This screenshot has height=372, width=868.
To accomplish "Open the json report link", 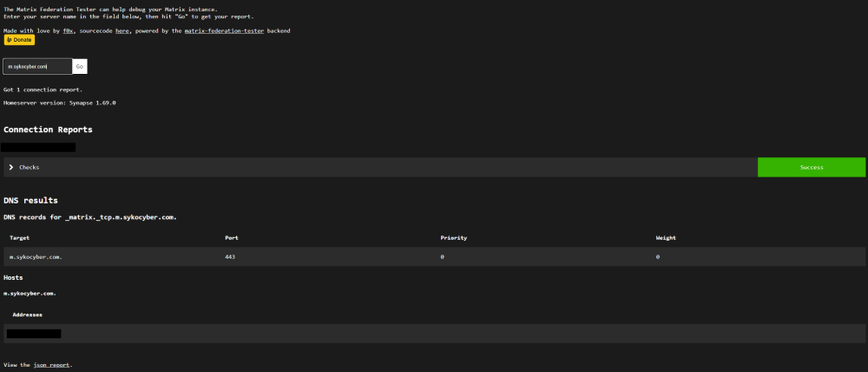I will [52, 365].
